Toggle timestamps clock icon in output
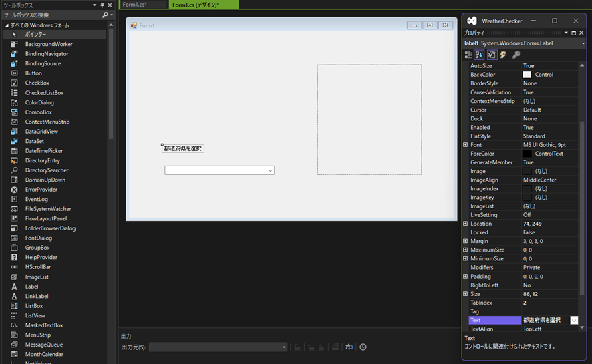Image resolution: width=592 pixels, height=364 pixels. [x=363, y=347]
